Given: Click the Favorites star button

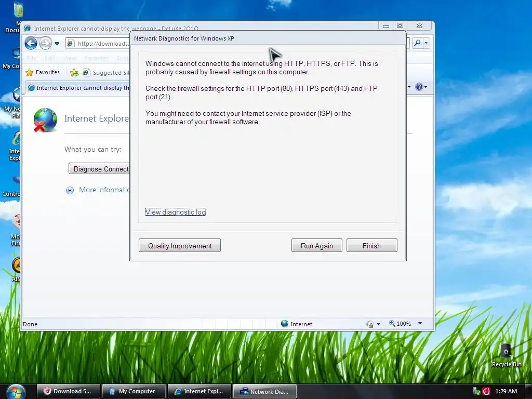Looking at the screenshot, I should pyautogui.click(x=43, y=72).
